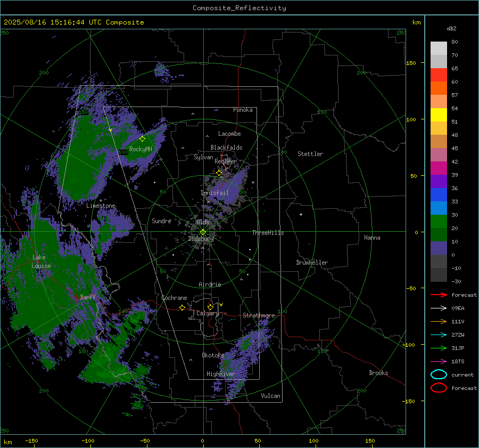The height and width of the screenshot is (448, 479).
Task: Click the green 31JP arrow icon
Action: tap(439, 348)
